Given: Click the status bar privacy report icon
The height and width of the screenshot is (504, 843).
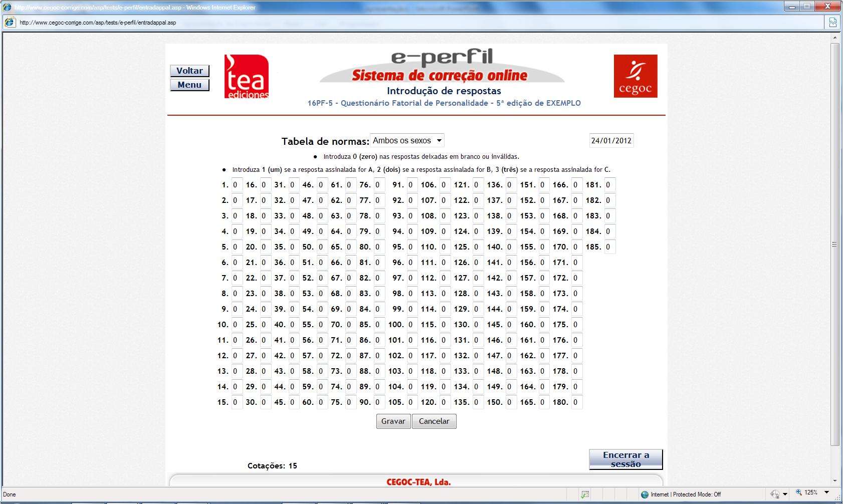Looking at the screenshot, I should click(585, 494).
